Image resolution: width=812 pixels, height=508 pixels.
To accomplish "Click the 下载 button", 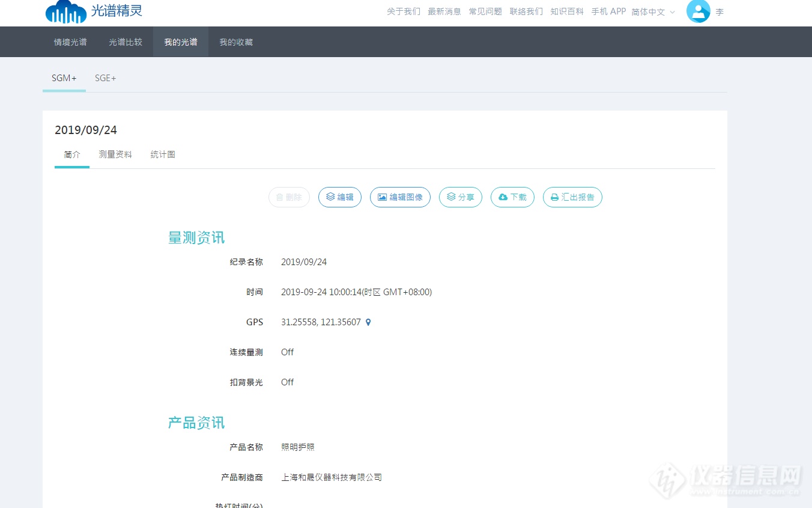I will 512,197.
